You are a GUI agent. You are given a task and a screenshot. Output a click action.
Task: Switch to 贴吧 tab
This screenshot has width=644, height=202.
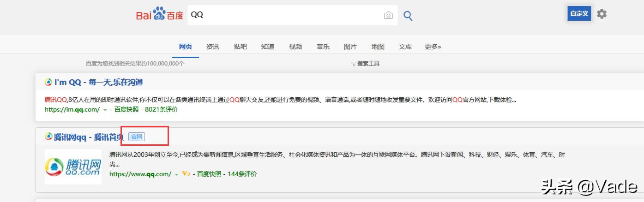(241, 47)
